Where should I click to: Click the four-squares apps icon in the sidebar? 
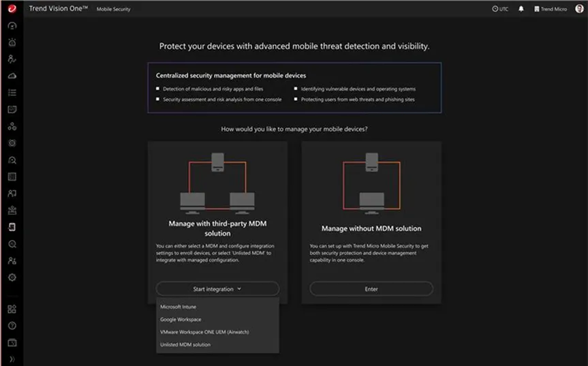(12, 309)
